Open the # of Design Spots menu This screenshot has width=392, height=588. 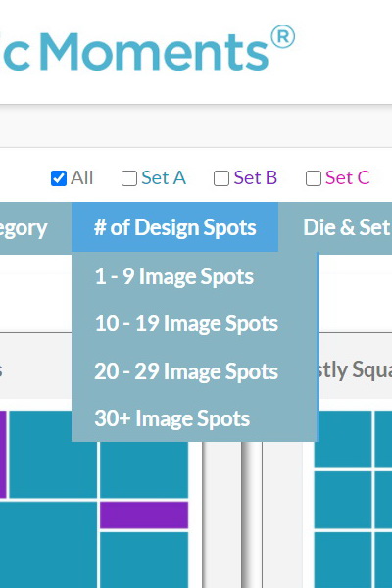174,227
